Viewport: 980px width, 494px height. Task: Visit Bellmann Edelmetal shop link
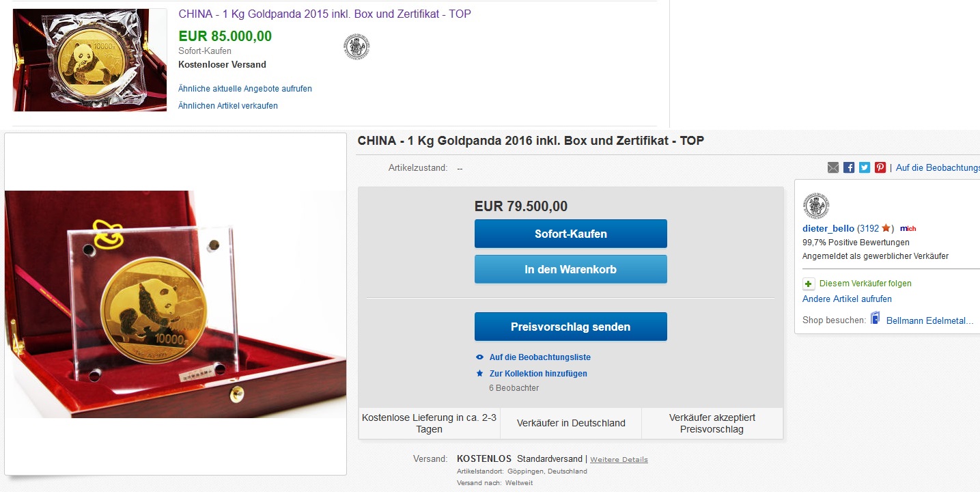929,320
